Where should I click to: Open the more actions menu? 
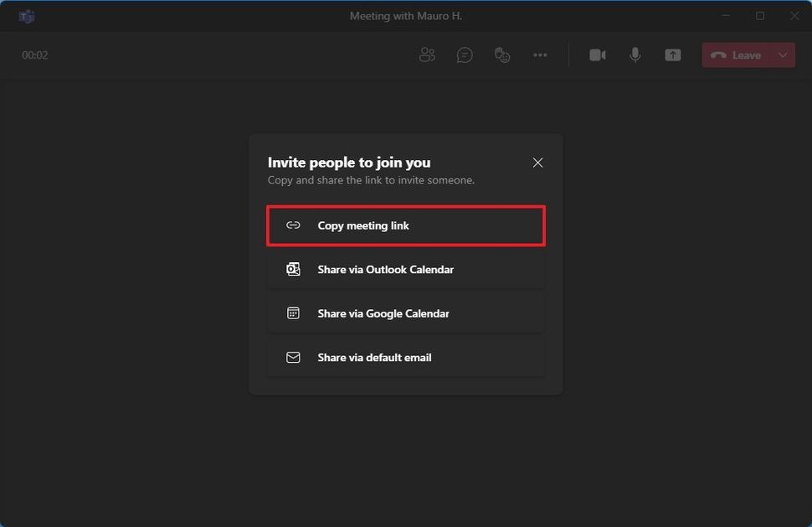(x=540, y=54)
